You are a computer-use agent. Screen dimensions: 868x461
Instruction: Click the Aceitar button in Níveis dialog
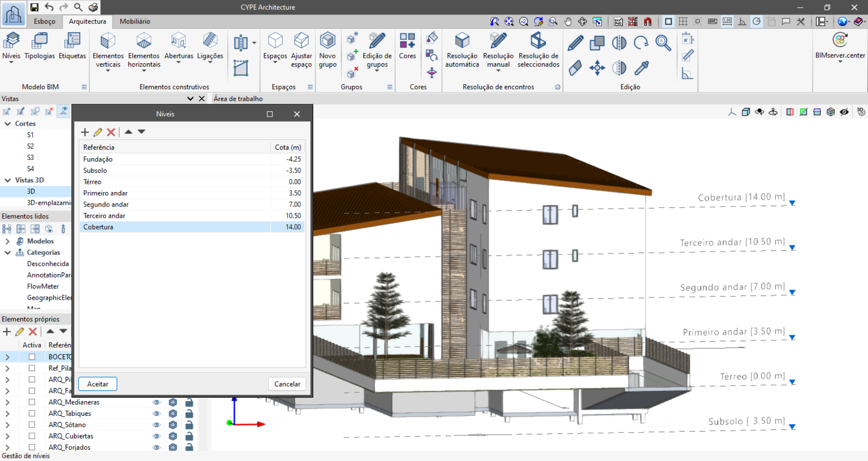point(97,384)
